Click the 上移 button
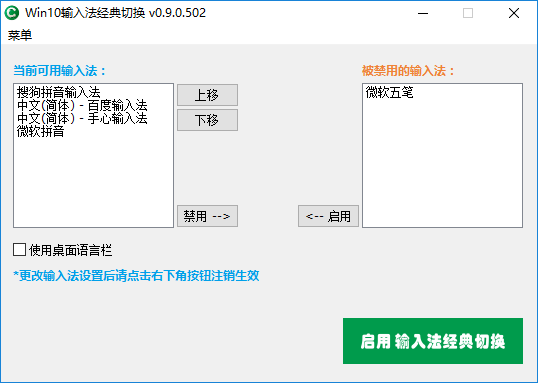The image size is (538, 383). [207, 95]
